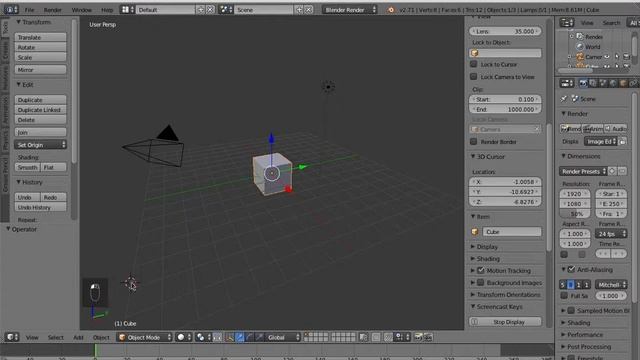Click the Rotate button
The width and height of the screenshot is (640, 360).
pos(40,47)
